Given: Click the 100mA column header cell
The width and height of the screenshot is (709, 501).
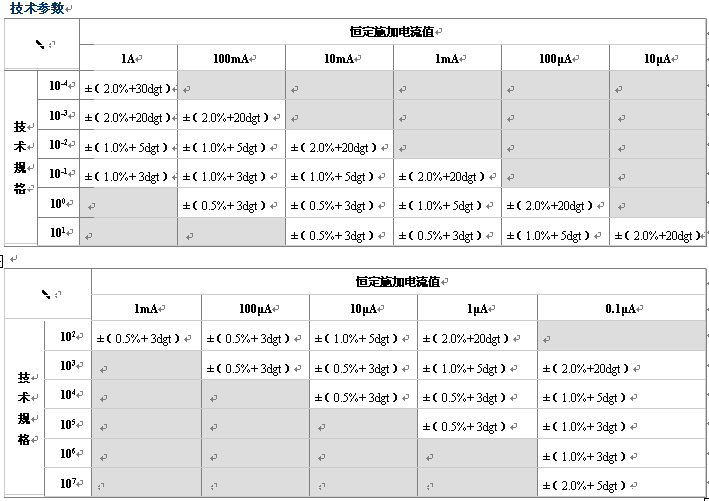Looking at the screenshot, I should coord(232,59).
